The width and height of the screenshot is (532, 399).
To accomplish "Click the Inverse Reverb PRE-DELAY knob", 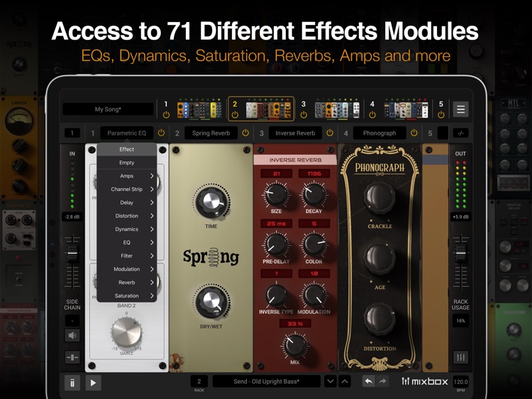I will [276, 245].
